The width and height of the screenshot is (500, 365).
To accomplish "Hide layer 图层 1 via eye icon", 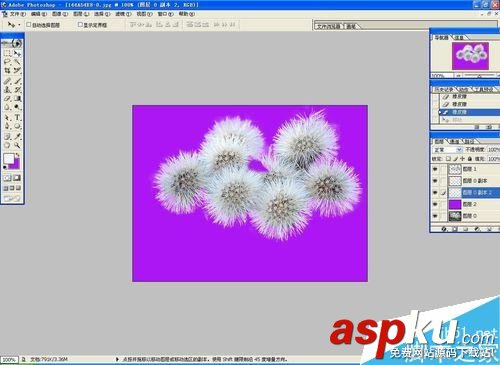I will coord(435,169).
